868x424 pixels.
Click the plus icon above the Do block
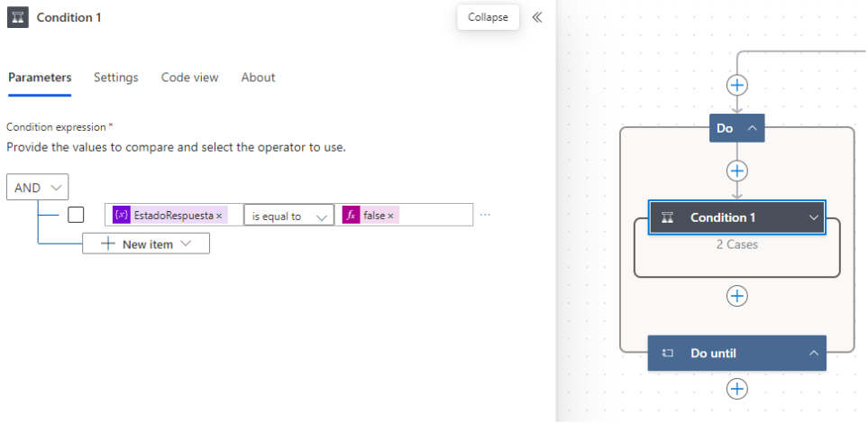pos(737,85)
